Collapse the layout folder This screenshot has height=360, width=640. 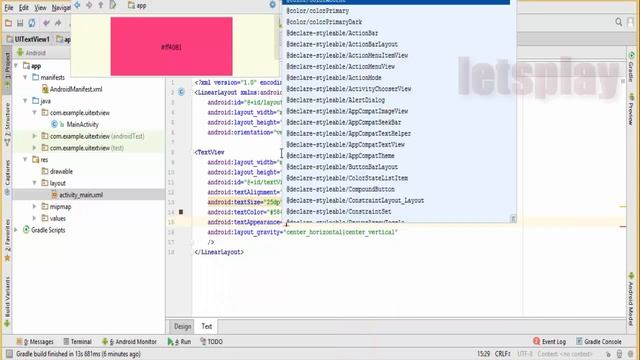pos(35,183)
